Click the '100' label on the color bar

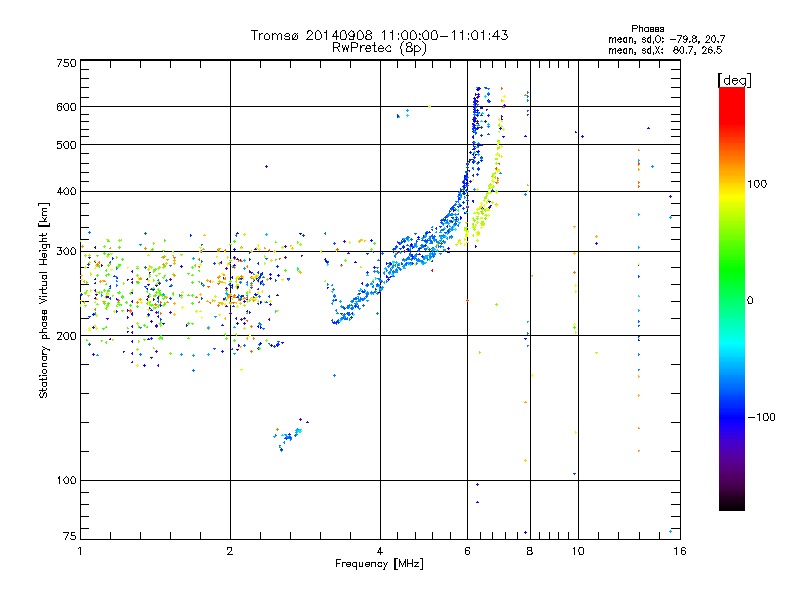point(757,184)
